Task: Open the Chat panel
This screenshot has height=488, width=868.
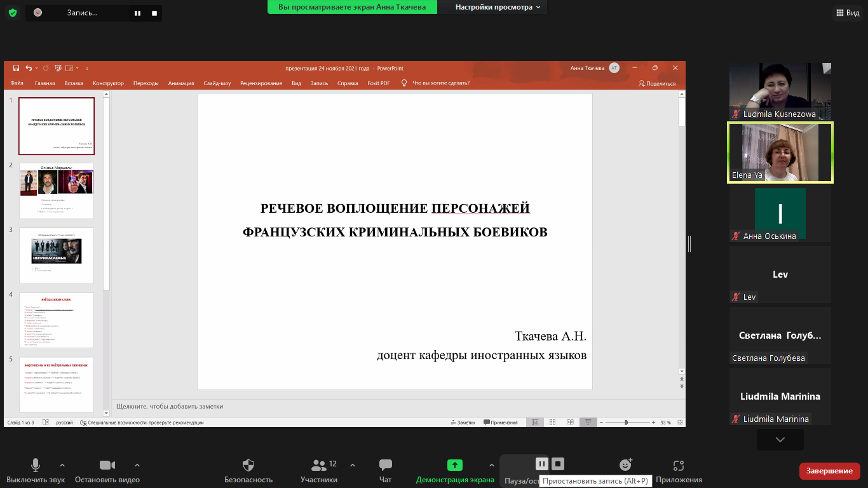Action: pos(385,465)
